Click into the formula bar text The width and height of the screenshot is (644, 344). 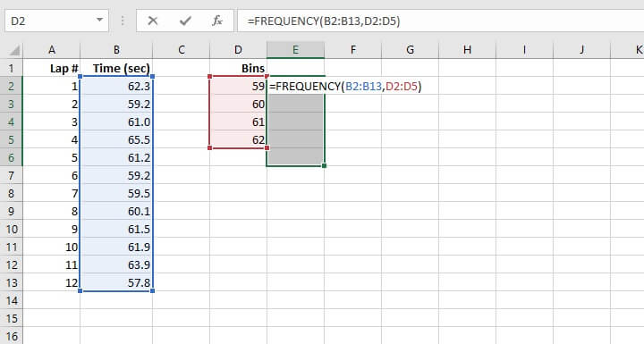[324, 21]
